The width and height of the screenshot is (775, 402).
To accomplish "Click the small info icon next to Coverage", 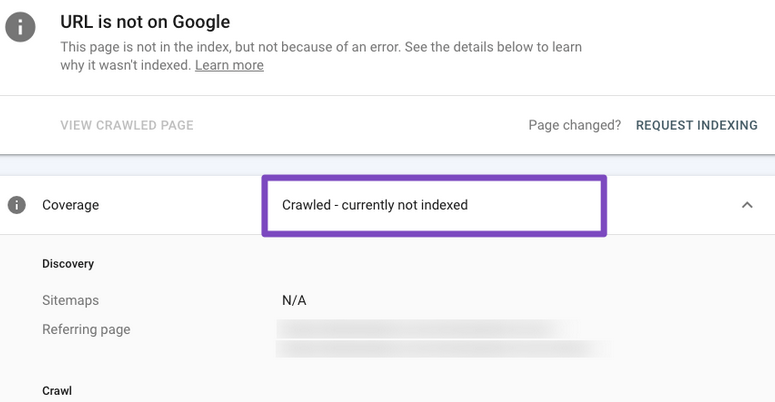I will tap(16, 205).
